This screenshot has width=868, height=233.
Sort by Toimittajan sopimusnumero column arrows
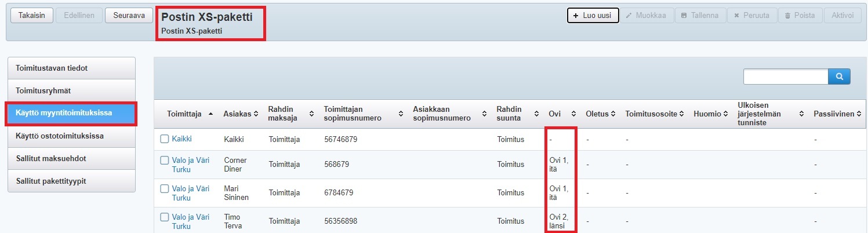click(x=400, y=114)
